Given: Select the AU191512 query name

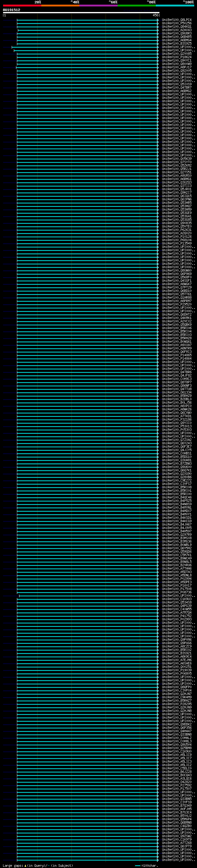Looking at the screenshot, I should click(x=11, y=10).
